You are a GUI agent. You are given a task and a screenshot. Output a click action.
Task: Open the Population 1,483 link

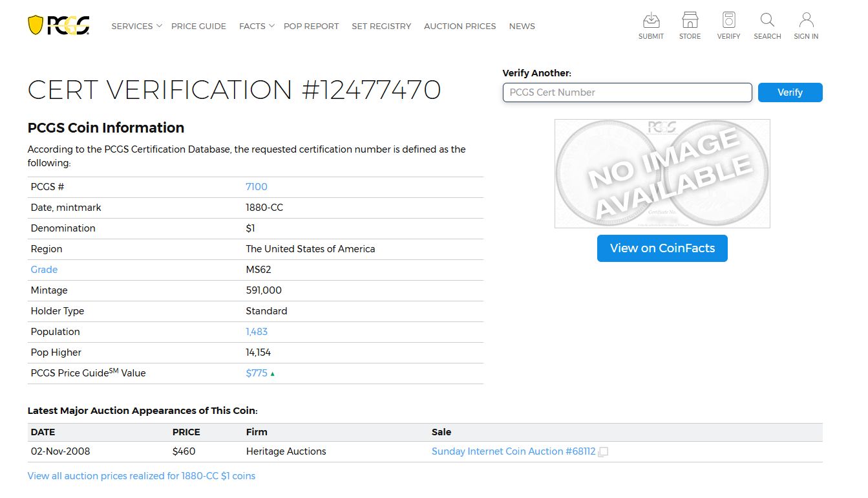(257, 332)
